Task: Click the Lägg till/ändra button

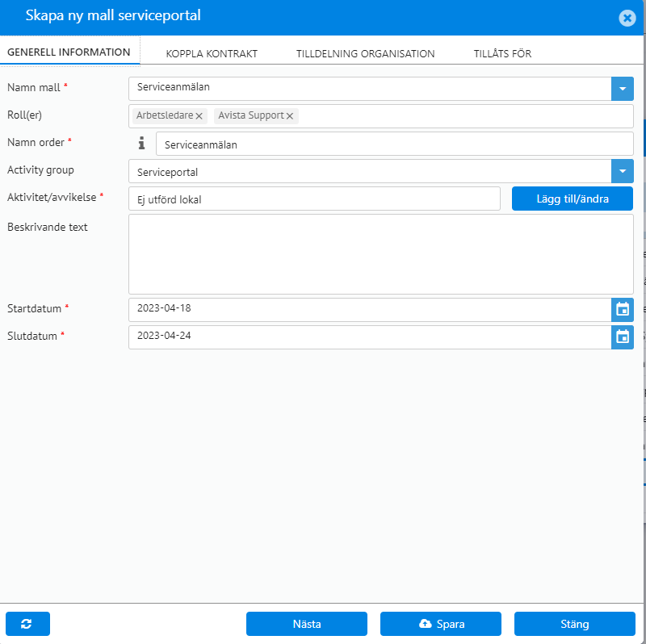Action: pos(573,199)
